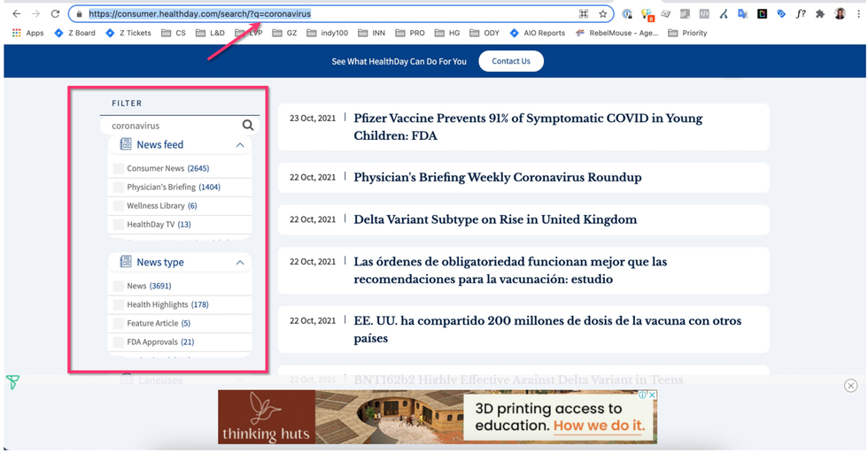Screen dimensions: 868x453
Task: Reload the page with the refresh icon
Action: coord(55,14)
